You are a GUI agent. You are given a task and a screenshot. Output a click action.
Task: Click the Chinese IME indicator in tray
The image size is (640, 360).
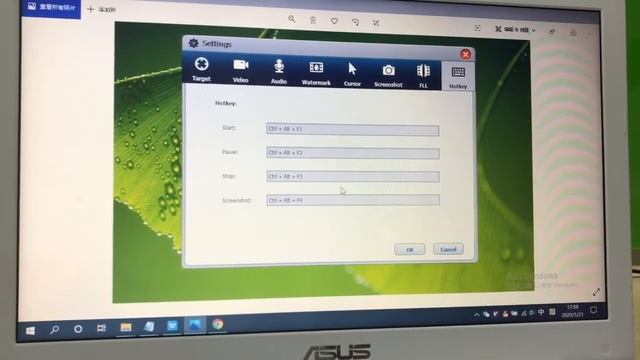pyautogui.click(x=541, y=312)
